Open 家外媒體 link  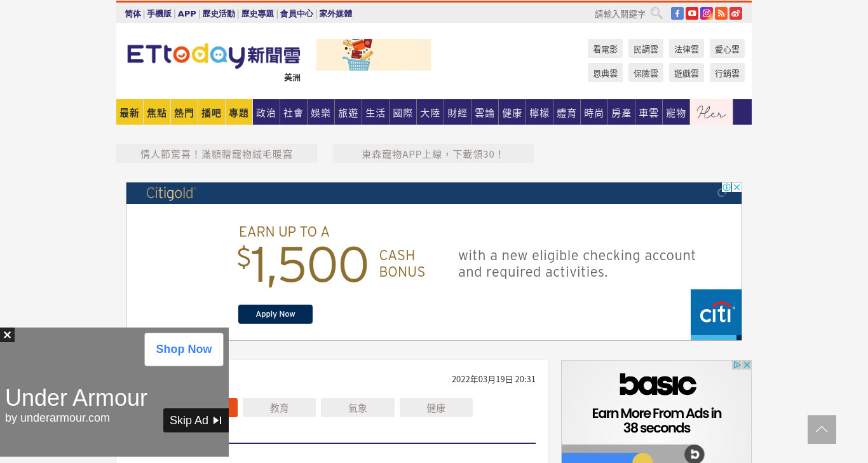336,14
